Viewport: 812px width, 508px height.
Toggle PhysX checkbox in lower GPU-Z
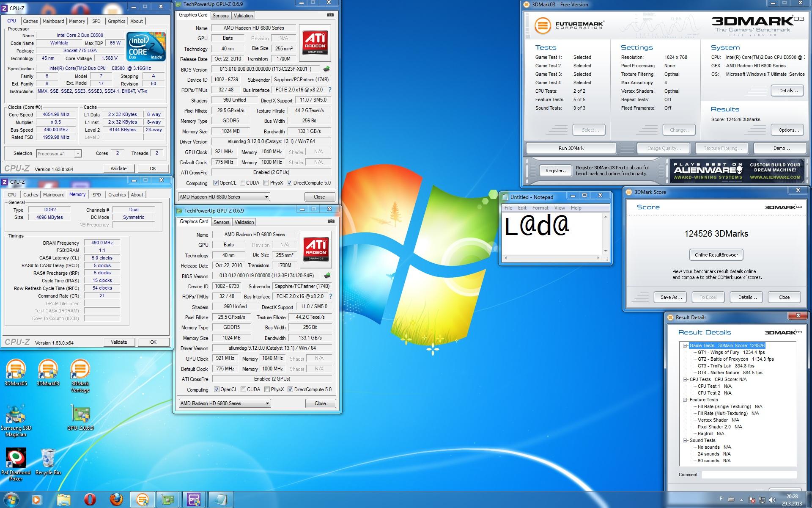click(267, 389)
